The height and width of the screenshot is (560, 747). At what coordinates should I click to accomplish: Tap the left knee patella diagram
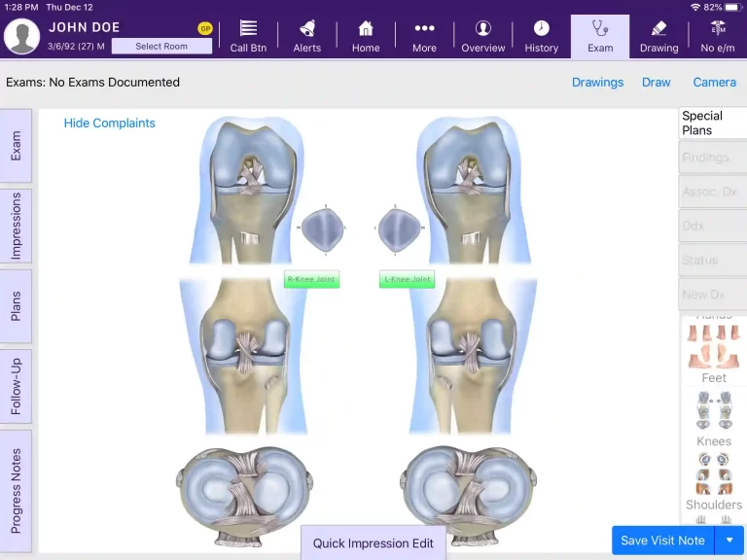tap(399, 230)
